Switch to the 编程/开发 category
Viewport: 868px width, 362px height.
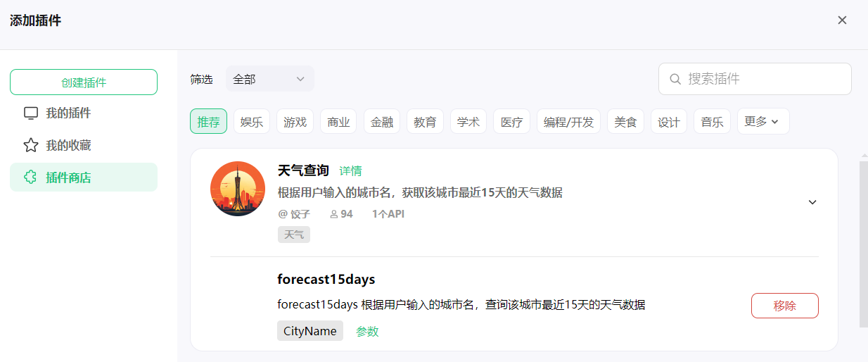click(568, 121)
